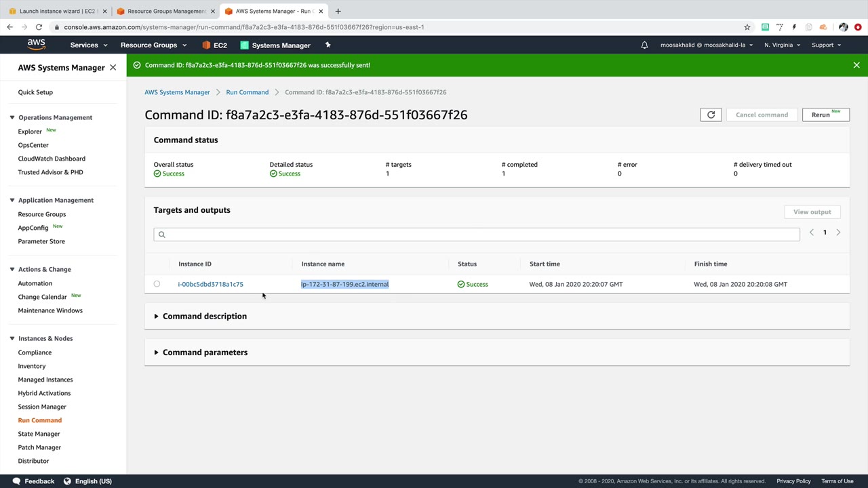Click the View output button
This screenshot has height=488, width=868.
812,212
